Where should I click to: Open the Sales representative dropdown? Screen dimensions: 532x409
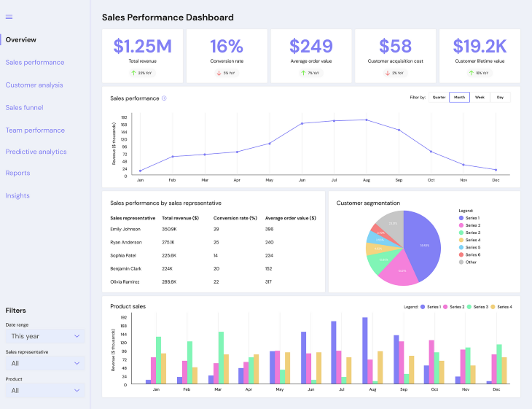pyautogui.click(x=45, y=363)
